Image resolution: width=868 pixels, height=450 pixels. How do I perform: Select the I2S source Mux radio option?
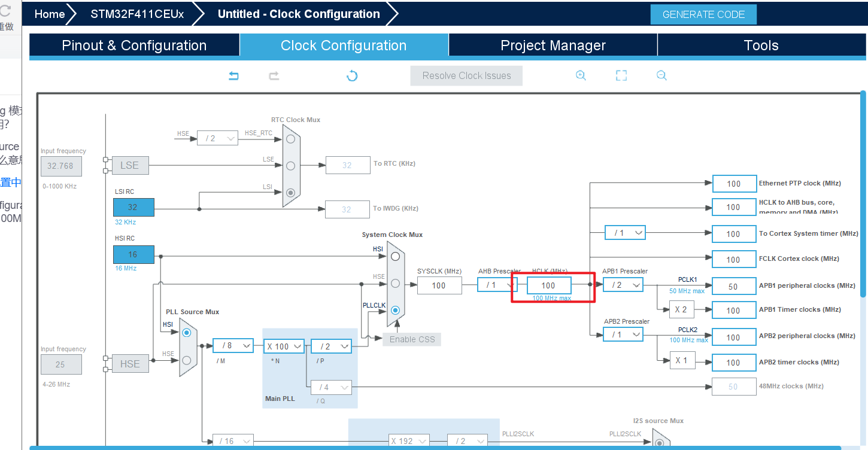click(659, 443)
